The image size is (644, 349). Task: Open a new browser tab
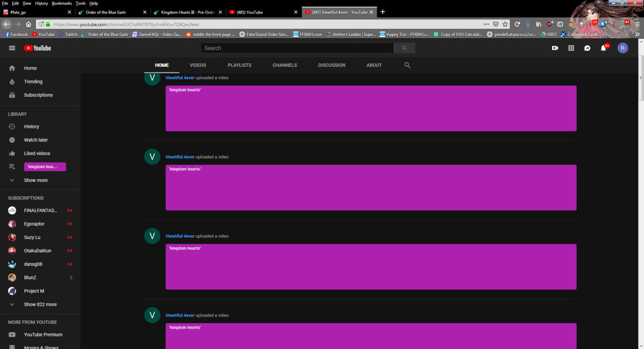click(x=382, y=12)
